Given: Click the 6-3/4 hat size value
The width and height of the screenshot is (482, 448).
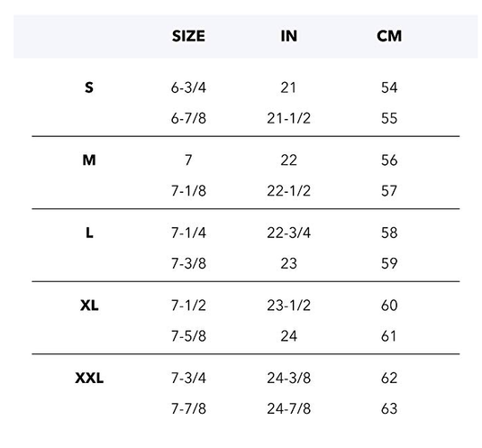Looking at the screenshot, I should pos(188,87).
